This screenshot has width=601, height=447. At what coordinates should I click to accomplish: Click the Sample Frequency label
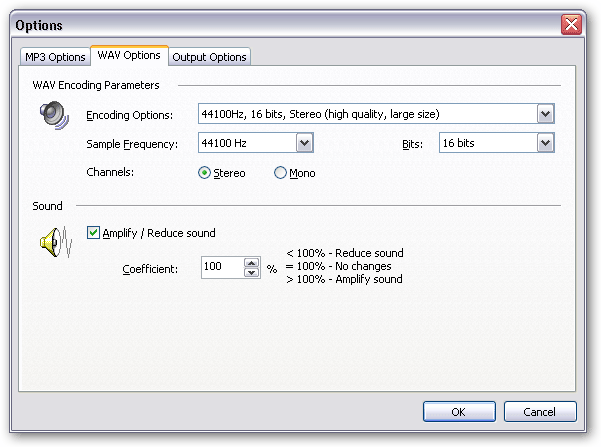click(x=132, y=144)
